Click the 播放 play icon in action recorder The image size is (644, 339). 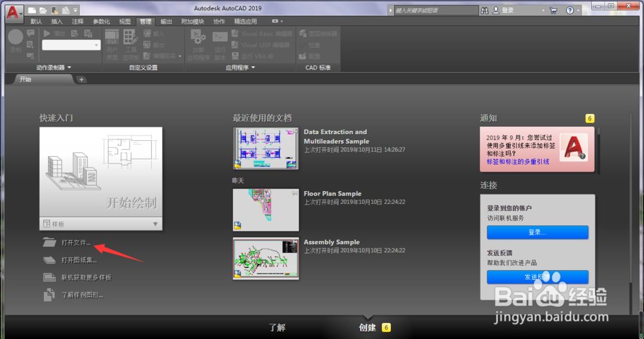(47, 33)
